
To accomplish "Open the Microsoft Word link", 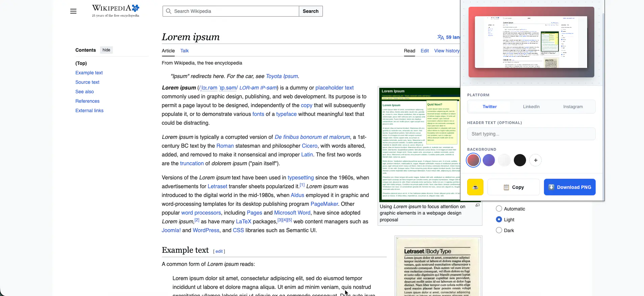I will pos(292,213).
